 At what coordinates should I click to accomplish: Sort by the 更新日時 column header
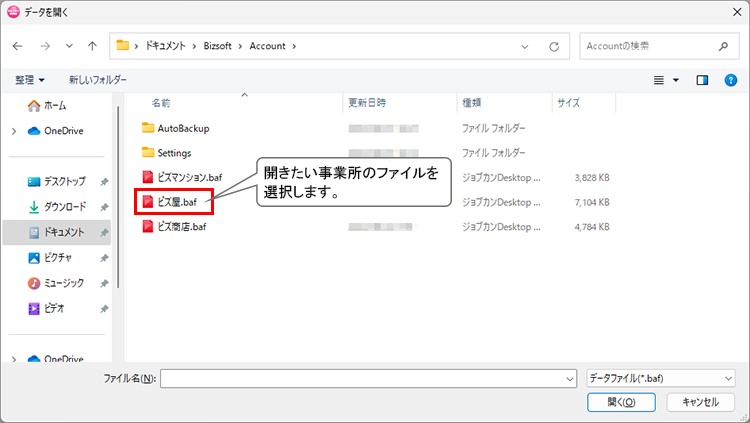367,102
